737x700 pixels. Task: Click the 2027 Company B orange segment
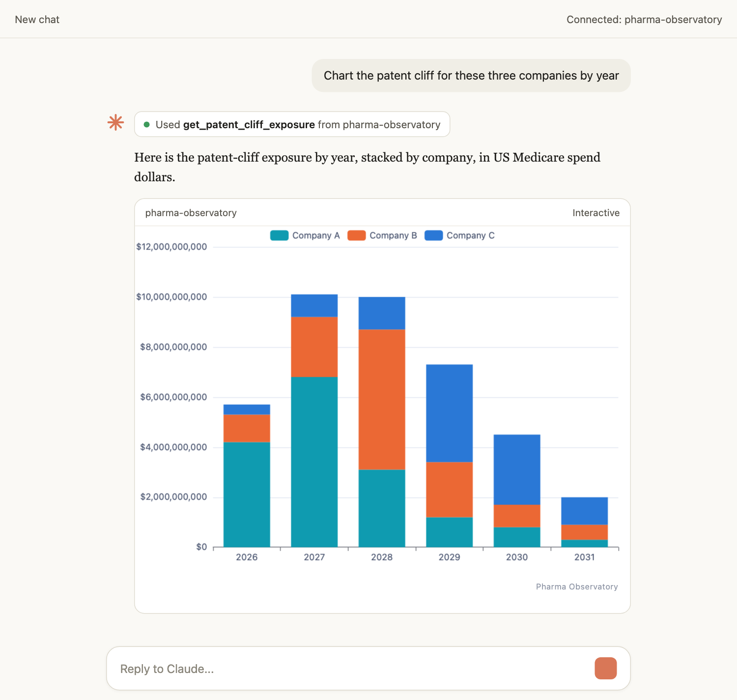click(x=314, y=347)
